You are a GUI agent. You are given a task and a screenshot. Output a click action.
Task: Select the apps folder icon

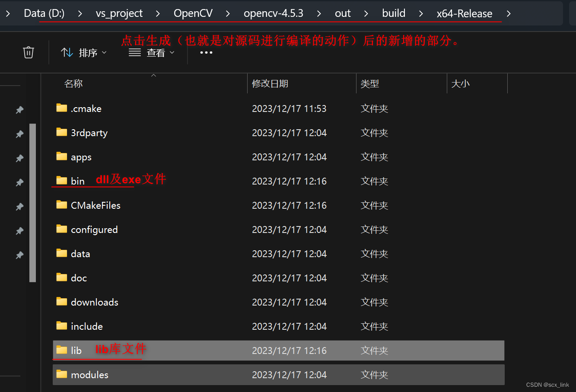[62, 156]
